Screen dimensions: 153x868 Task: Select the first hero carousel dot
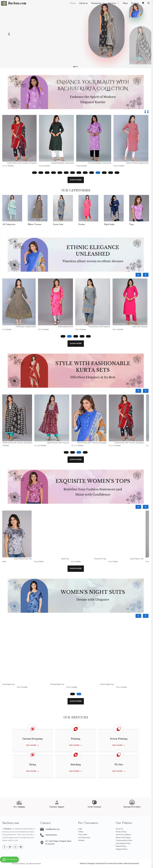pyautogui.click(x=74, y=67)
